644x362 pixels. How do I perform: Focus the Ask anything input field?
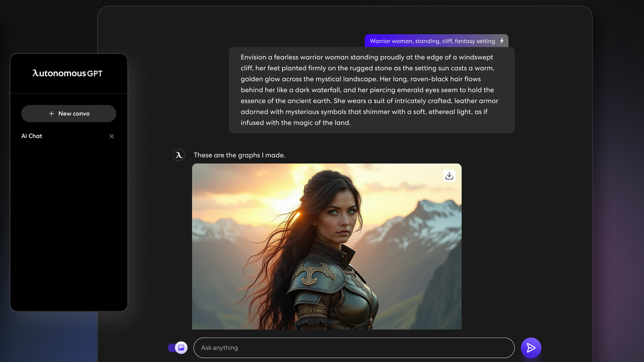[x=354, y=348]
